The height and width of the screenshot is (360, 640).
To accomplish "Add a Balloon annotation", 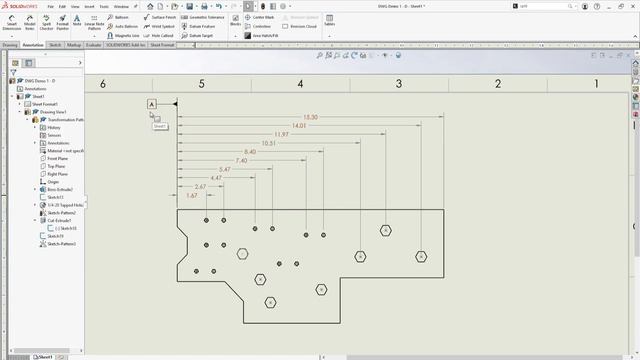I will [x=118, y=17].
